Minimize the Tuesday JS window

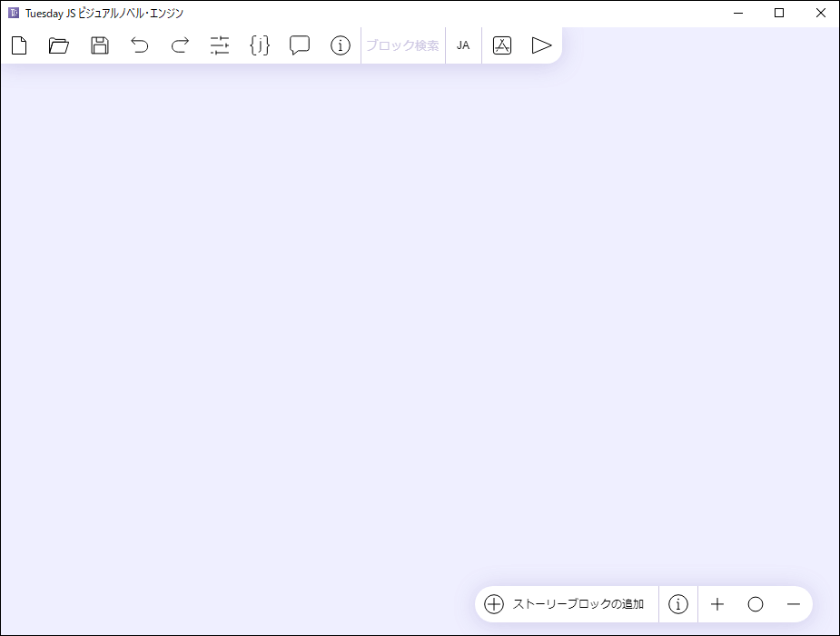point(737,13)
